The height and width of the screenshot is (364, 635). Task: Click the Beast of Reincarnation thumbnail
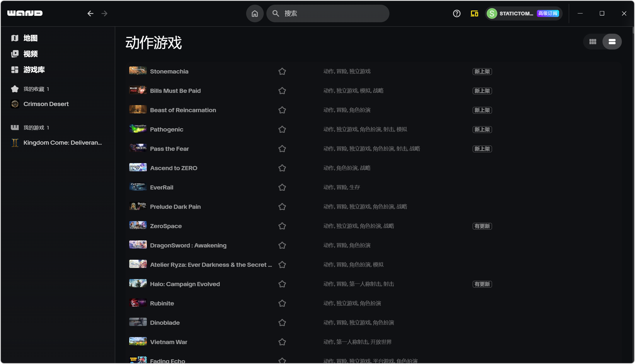pyautogui.click(x=138, y=109)
